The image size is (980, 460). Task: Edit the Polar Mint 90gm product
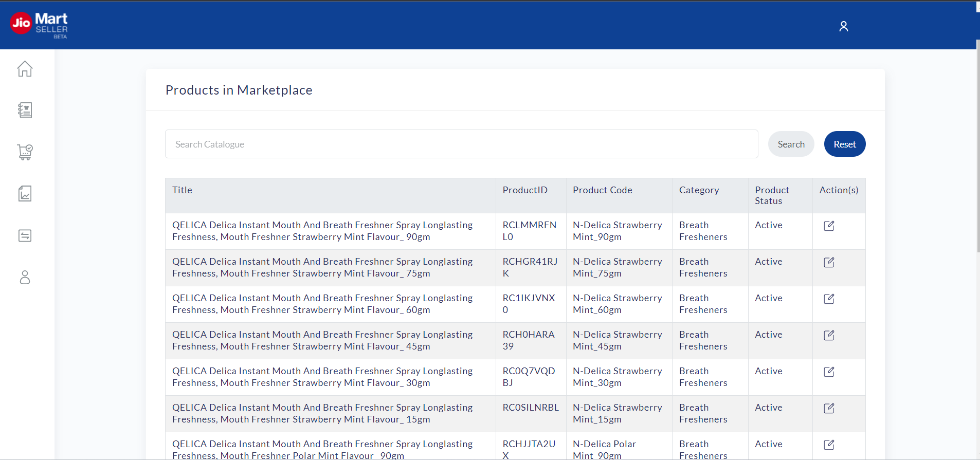click(829, 445)
